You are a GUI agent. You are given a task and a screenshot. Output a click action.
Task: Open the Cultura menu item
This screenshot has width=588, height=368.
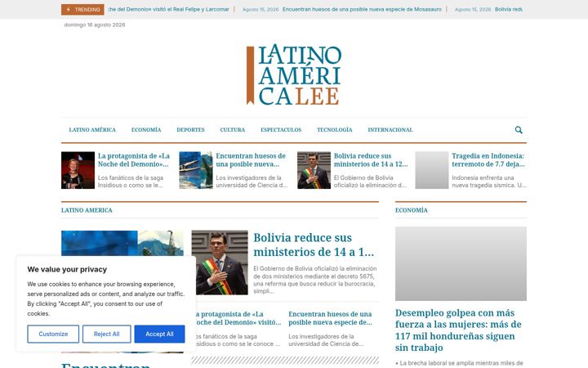click(x=233, y=130)
